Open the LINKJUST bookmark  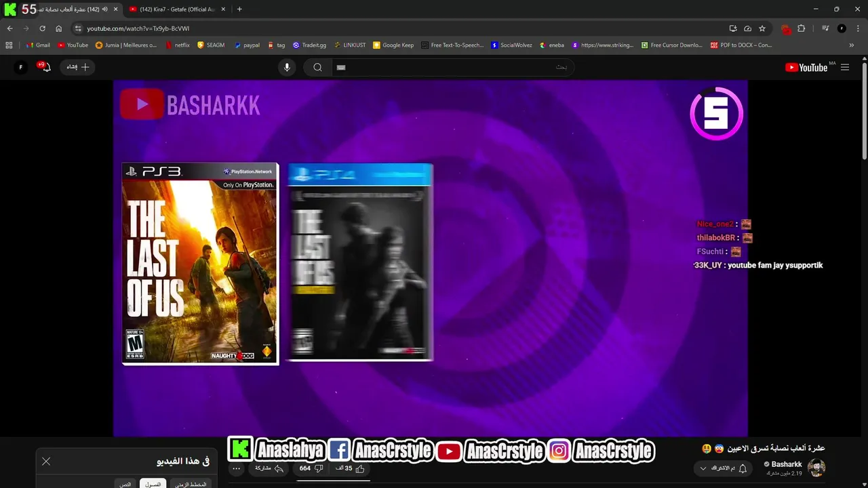coord(349,45)
